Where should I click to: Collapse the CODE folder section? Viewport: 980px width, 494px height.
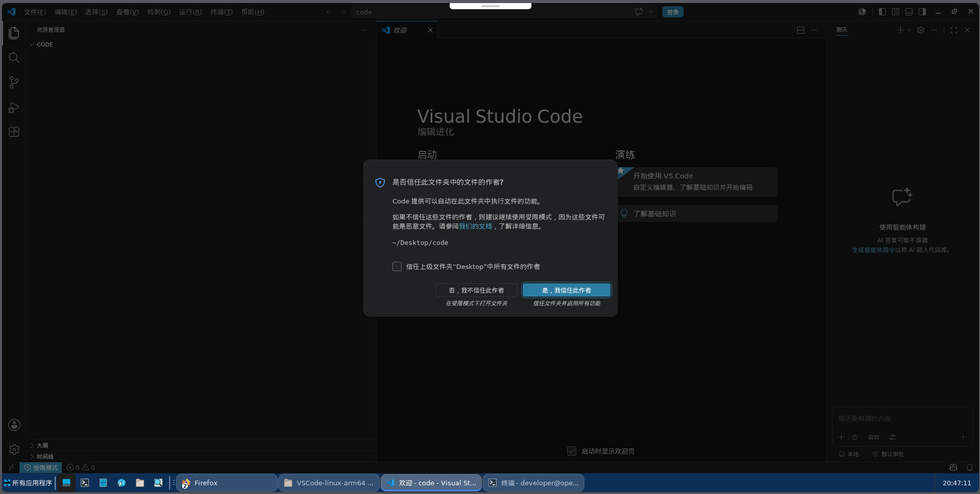[201, 44]
